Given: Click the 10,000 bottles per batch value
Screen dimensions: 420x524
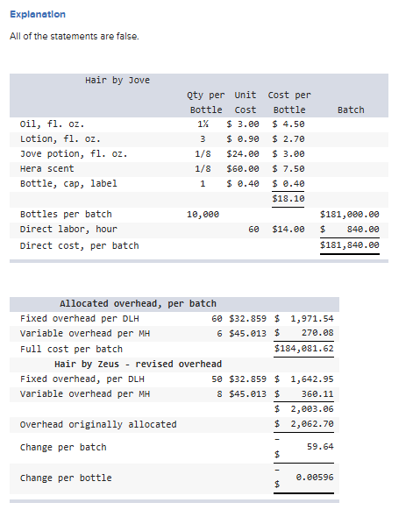Looking at the screenshot, I should click(x=203, y=214).
